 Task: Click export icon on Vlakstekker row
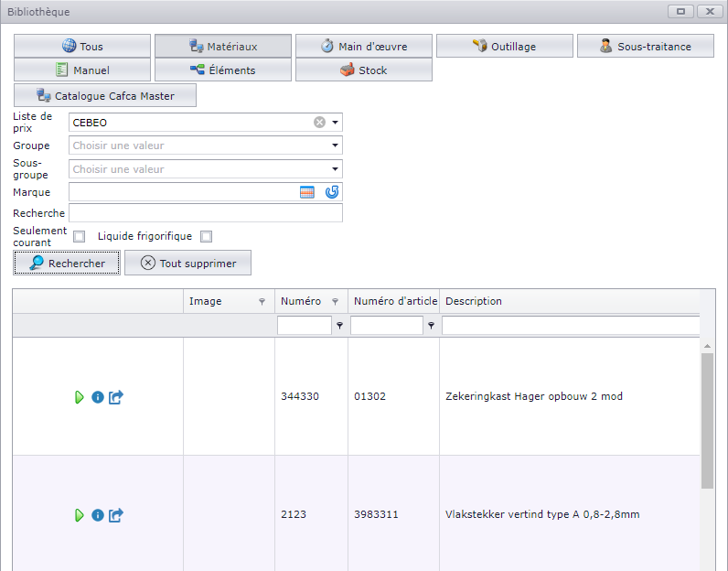116,515
